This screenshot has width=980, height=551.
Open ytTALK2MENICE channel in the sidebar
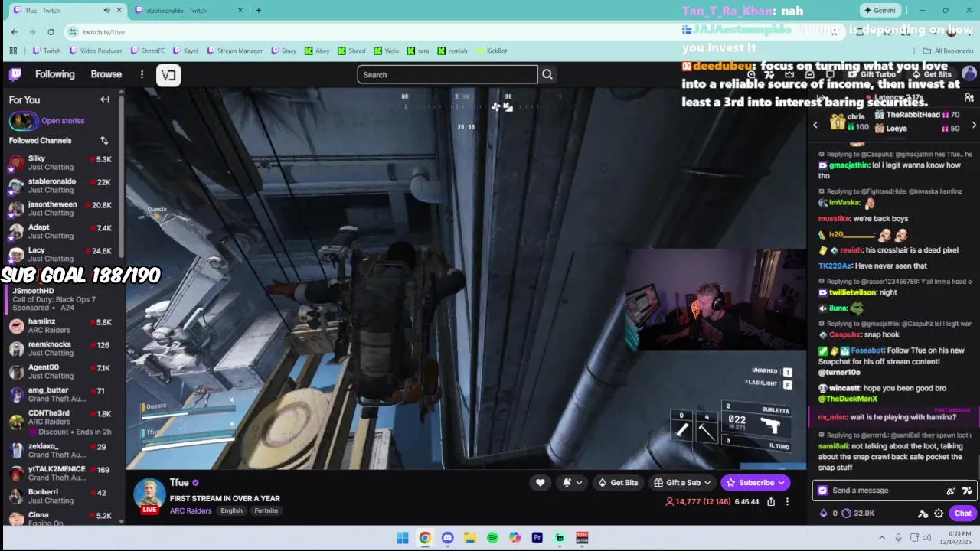(61, 474)
